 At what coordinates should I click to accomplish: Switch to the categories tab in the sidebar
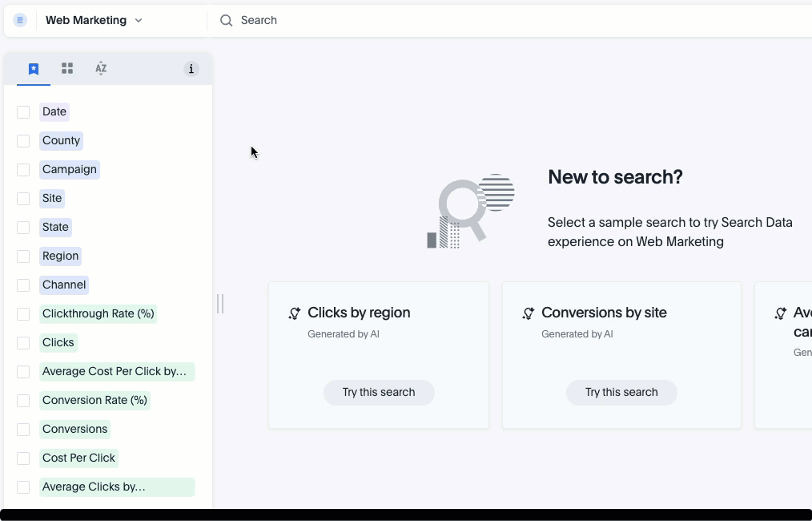pos(67,68)
